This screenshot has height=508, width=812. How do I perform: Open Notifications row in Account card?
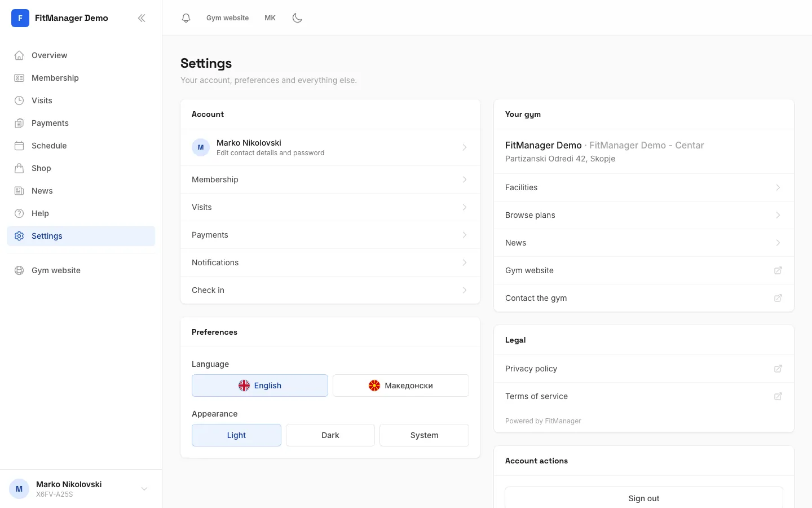coord(330,262)
